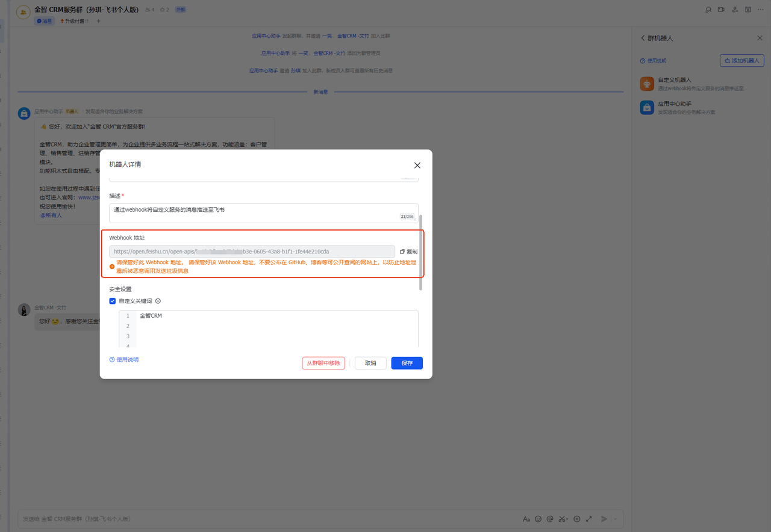Click the dialog's vertical scrollbar

point(421,253)
